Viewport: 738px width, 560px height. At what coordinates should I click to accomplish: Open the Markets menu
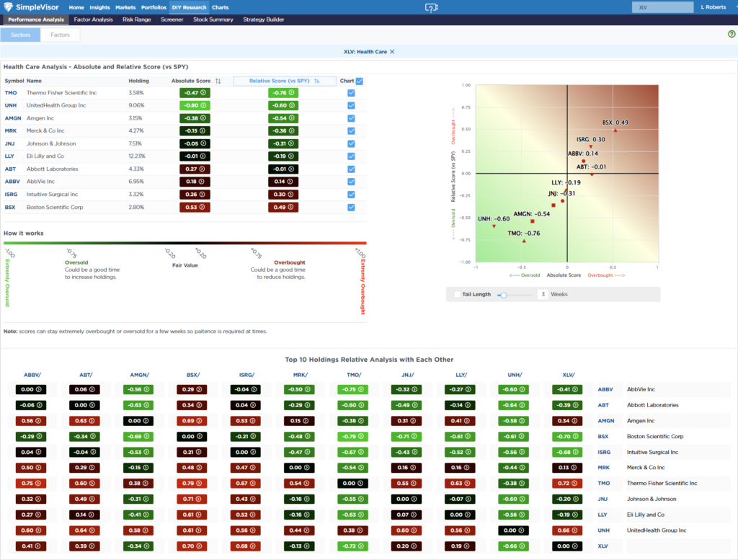pos(125,7)
